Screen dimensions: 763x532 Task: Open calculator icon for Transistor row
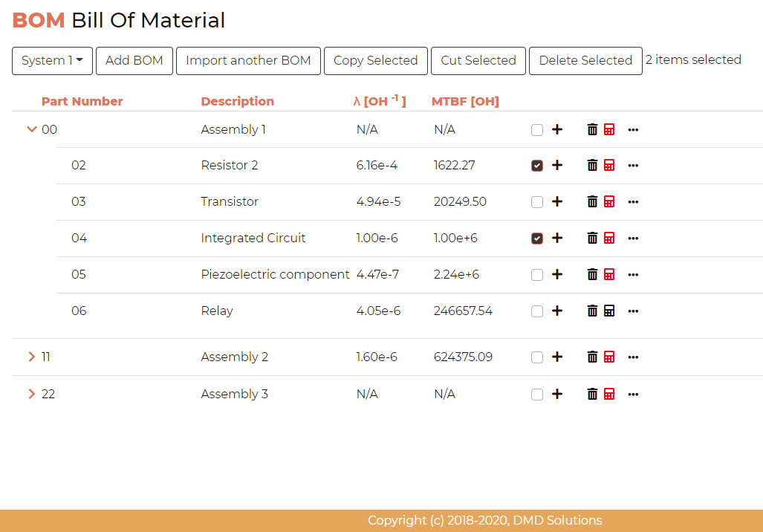coord(609,202)
